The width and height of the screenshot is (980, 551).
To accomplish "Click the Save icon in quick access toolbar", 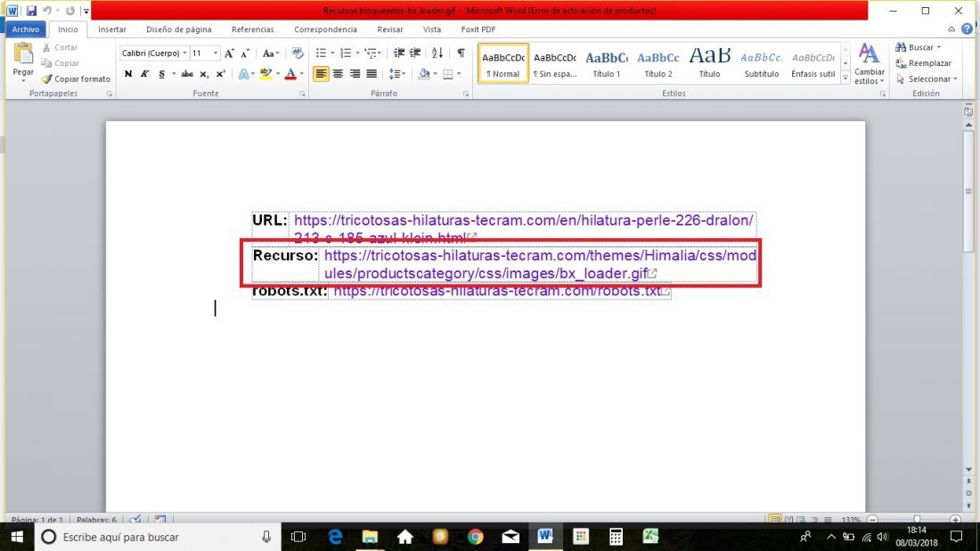I will (31, 11).
